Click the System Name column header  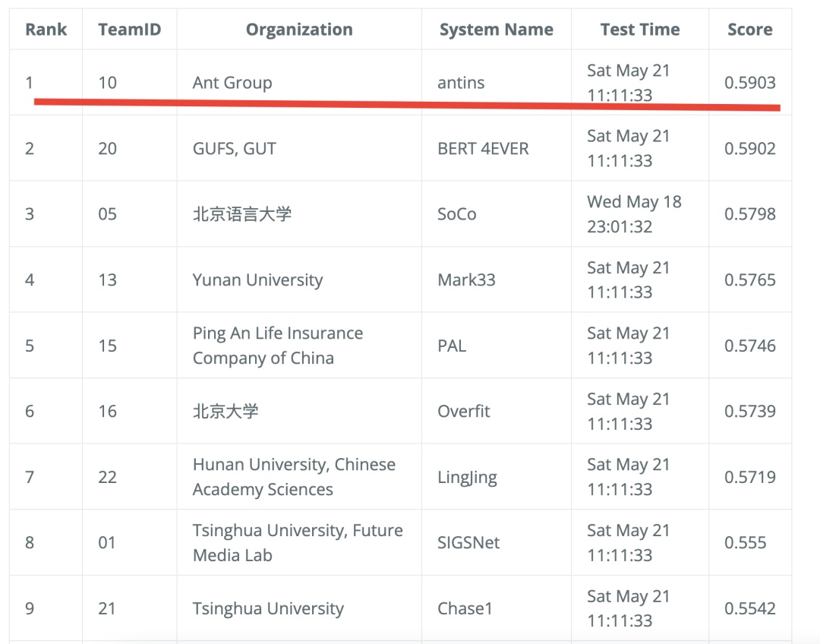[x=497, y=30]
